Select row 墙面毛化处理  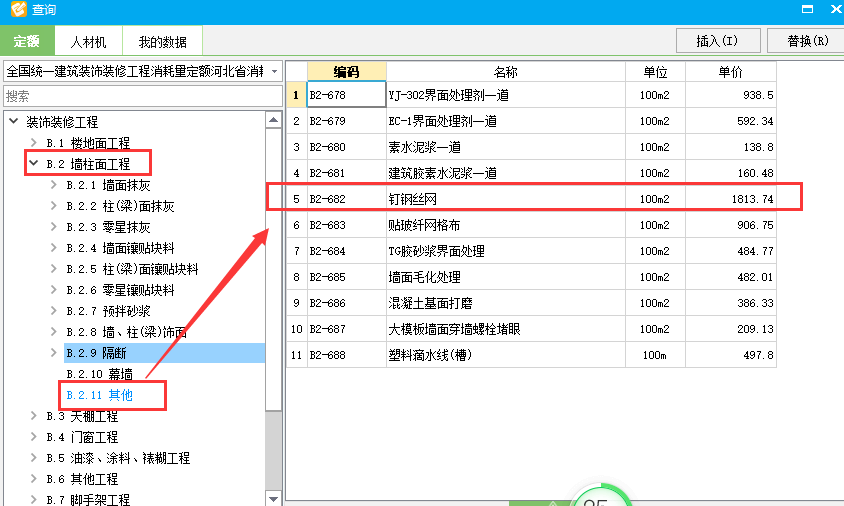(x=531, y=277)
